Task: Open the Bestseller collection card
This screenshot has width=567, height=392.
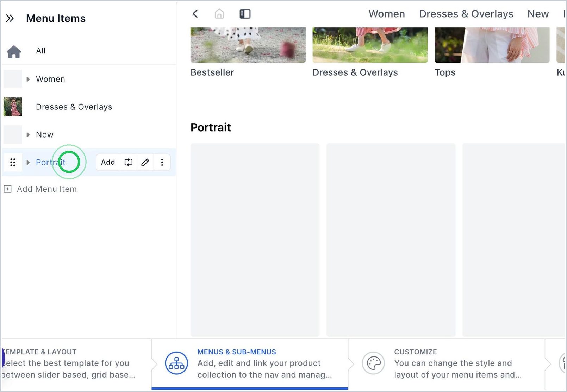Action: (248, 52)
